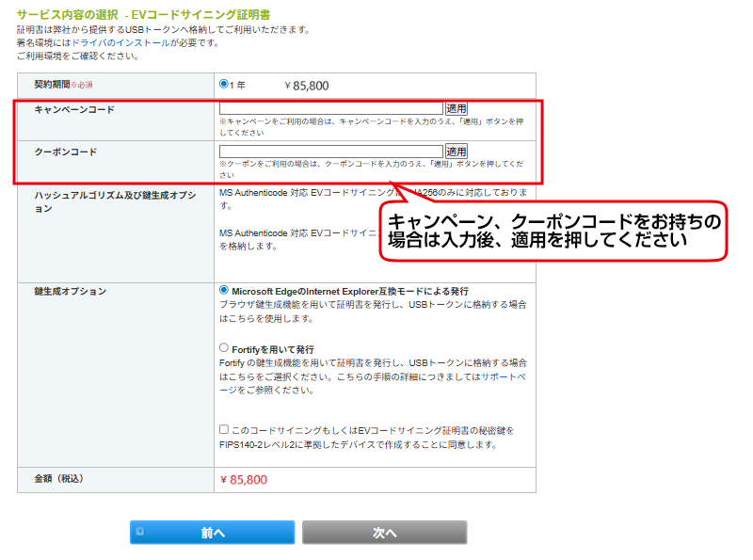This screenshot has height=560, width=753.
Task: Click the クーポンコード row label
Action: click(66, 152)
